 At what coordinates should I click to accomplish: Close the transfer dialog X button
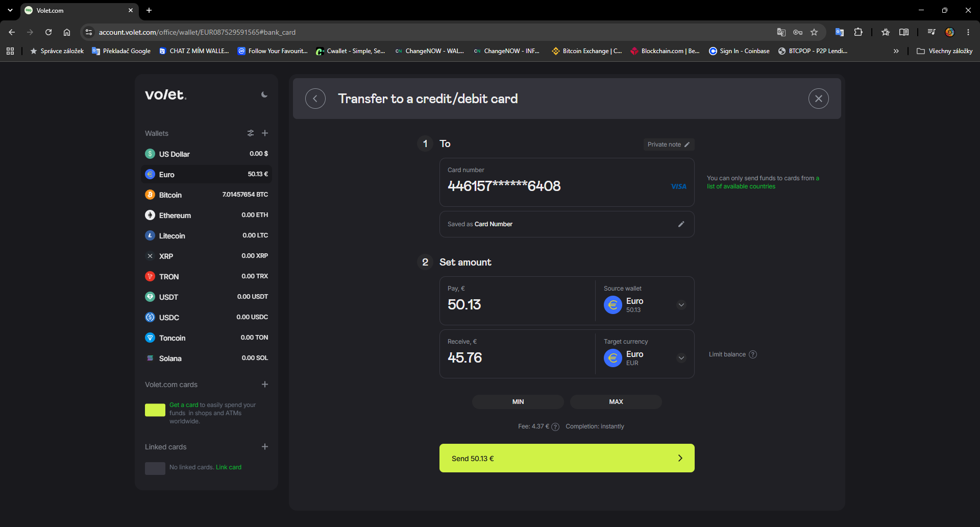click(819, 99)
